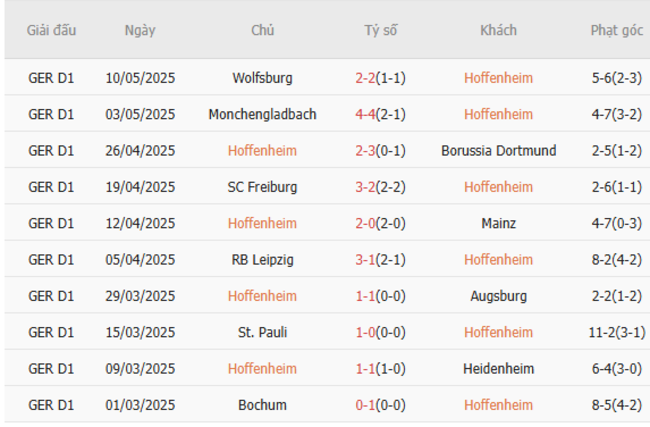Select Borussia Dortmund in the away column

498,151
